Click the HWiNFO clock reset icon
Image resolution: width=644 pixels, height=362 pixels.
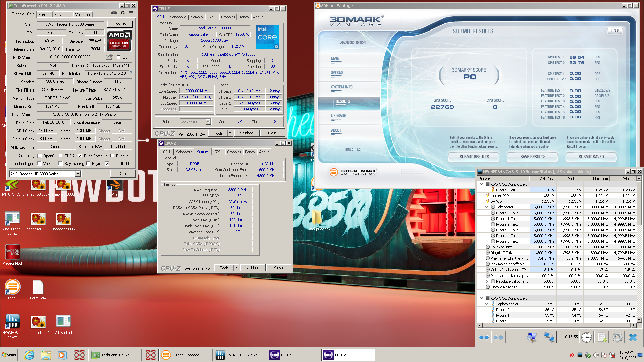(x=586, y=337)
